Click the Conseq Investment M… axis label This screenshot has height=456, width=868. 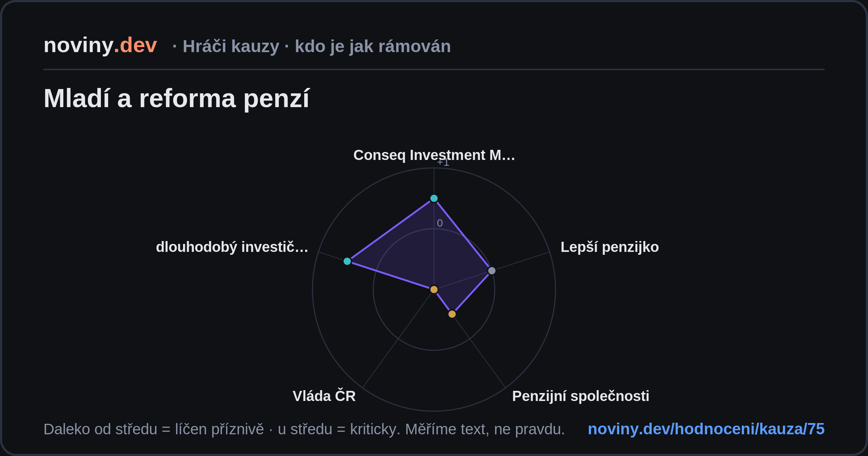pyautogui.click(x=434, y=155)
